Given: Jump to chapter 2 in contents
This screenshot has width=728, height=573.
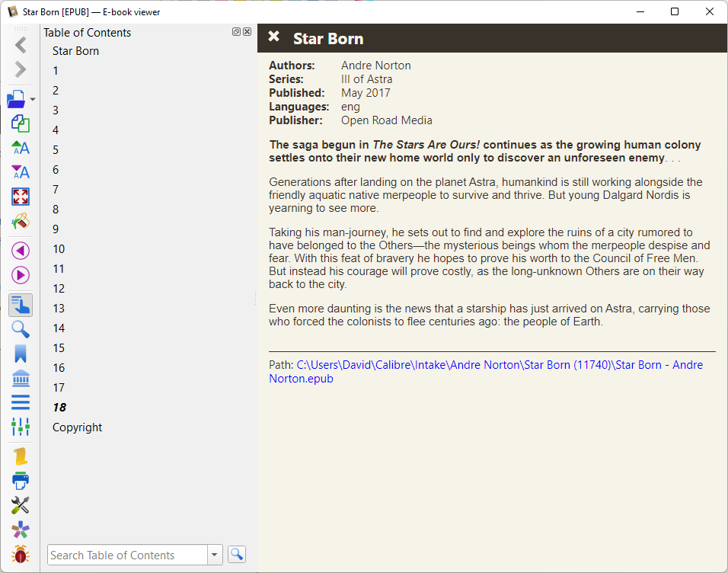Looking at the screenshot, I should 56,90.
